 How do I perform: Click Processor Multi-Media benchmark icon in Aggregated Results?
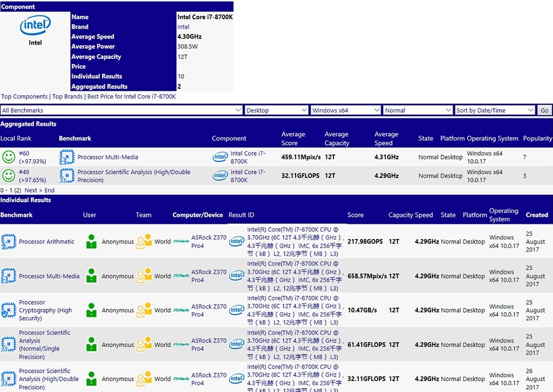[67, 157]
